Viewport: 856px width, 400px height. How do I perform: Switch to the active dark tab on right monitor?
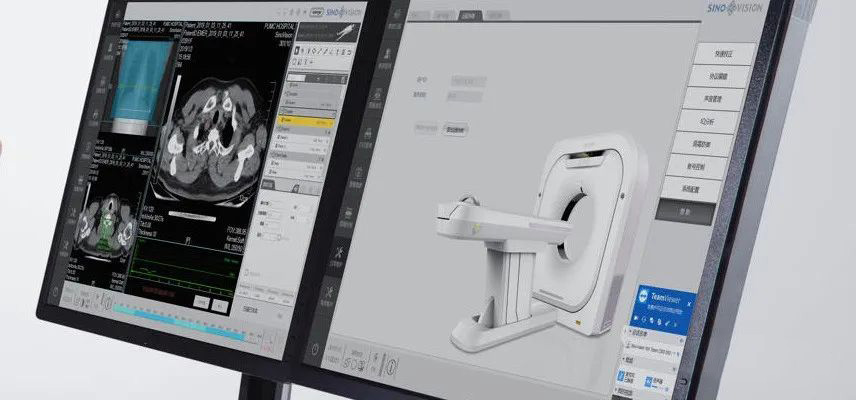click(x=470, y=15)
